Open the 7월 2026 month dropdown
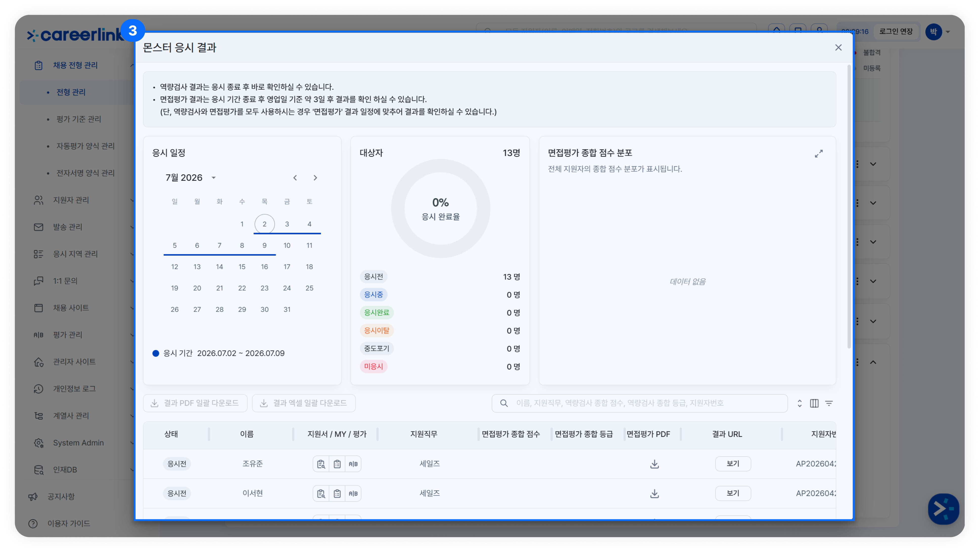 coord(191,178)
